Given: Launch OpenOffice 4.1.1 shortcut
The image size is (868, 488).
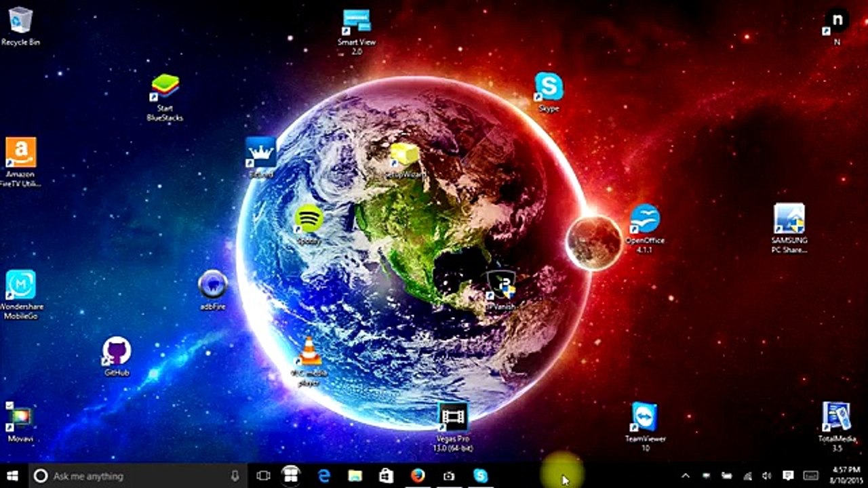Looking at the screenshot, I should 644,229.
